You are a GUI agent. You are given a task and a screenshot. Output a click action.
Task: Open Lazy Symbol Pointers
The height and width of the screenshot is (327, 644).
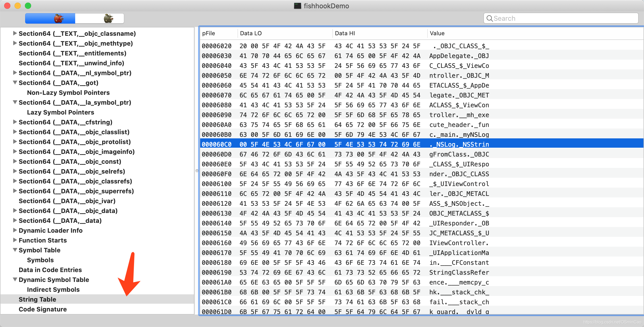point(61,112)
